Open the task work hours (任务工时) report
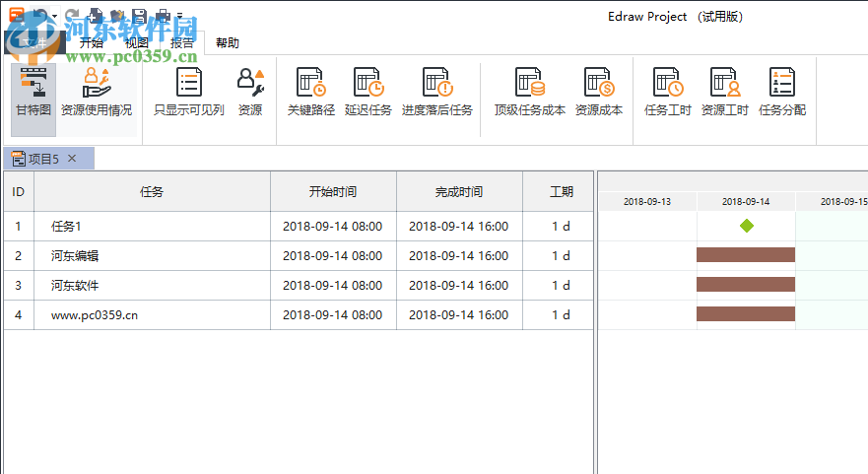Viewport: 868px width, 474px height. pos(668,93)
